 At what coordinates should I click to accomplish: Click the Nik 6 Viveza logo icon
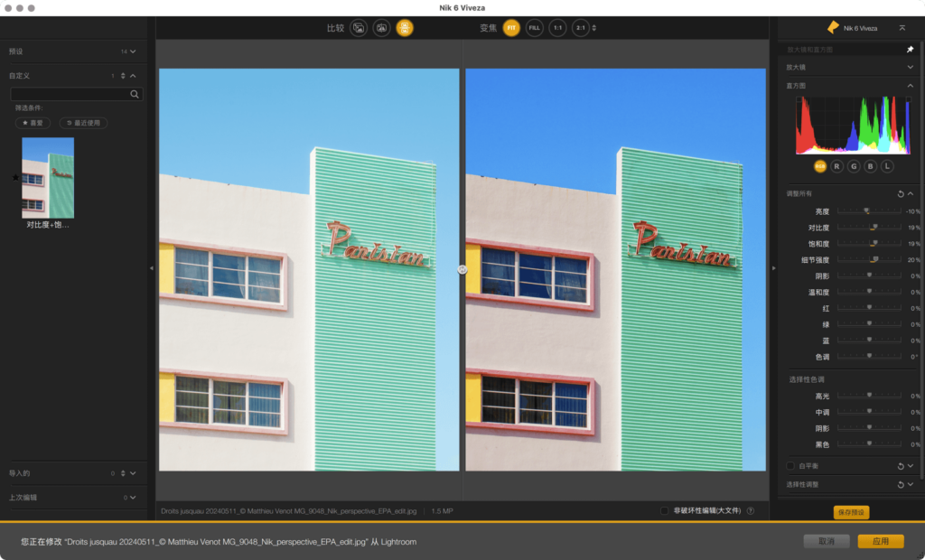(x=833, y=27)
